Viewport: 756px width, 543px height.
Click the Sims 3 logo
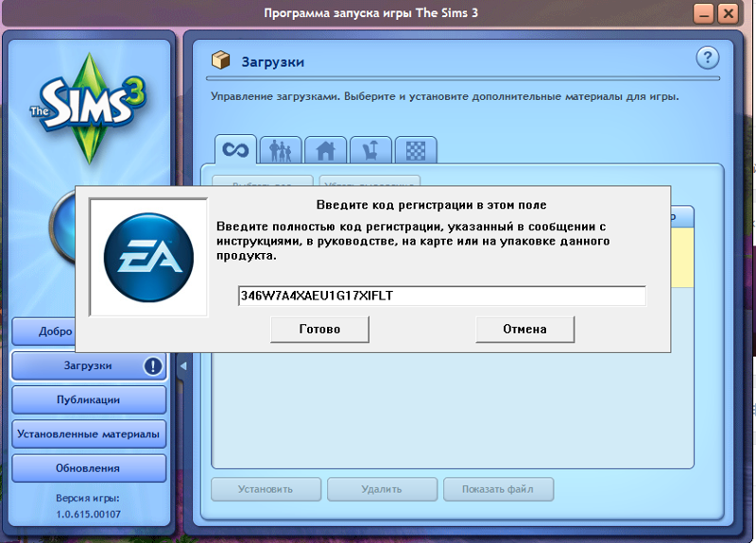89,107
